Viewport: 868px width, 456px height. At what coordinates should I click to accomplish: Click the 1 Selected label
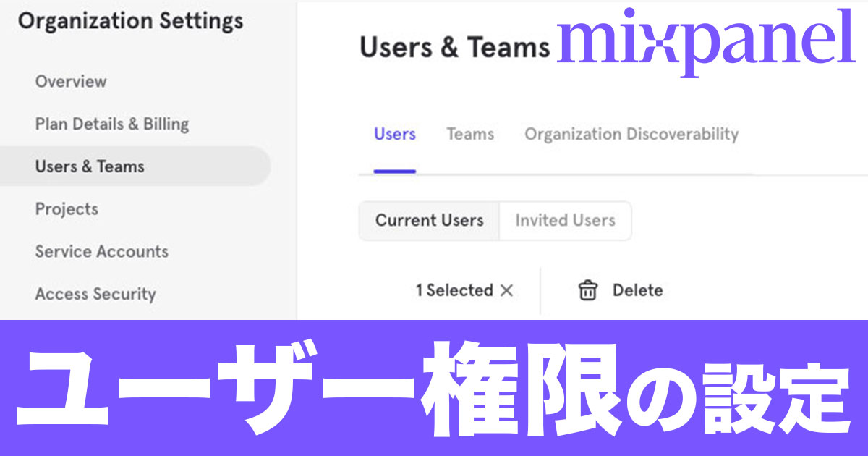coord(456,290)
